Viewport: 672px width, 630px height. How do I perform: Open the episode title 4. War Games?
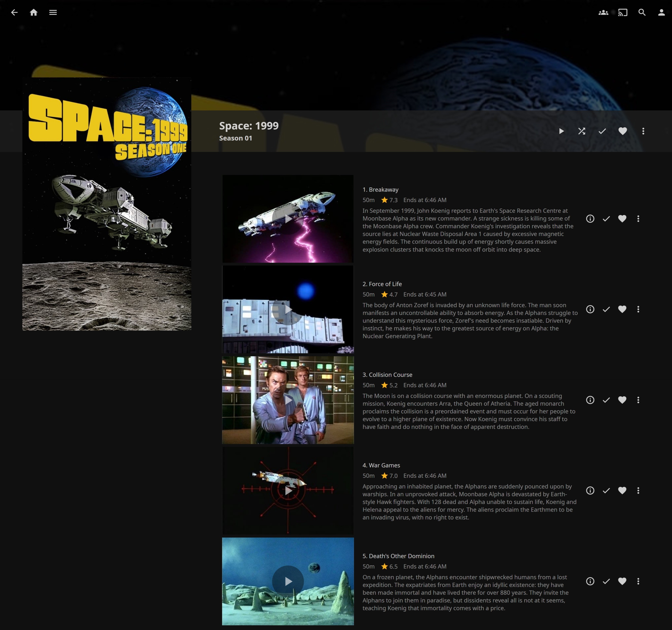[381, 465]
